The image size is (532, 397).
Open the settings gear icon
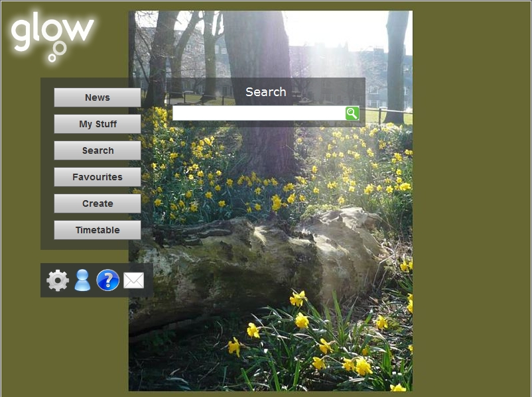(x=58, y=280)
